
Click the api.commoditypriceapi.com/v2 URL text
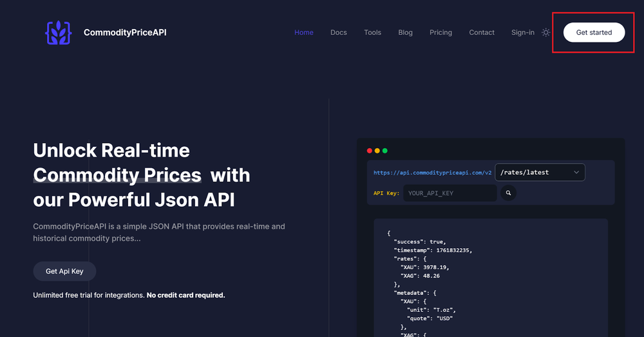[433, 173]
